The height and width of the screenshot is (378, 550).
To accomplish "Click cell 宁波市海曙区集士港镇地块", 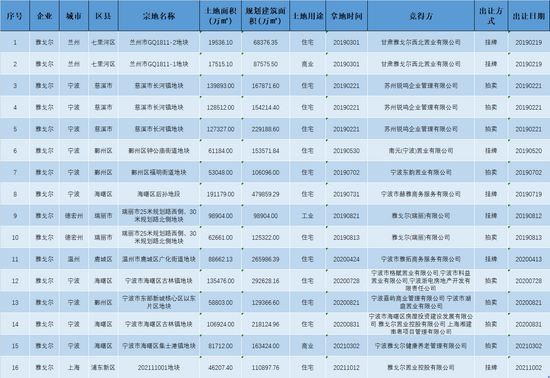I will [x=159, y=346].
